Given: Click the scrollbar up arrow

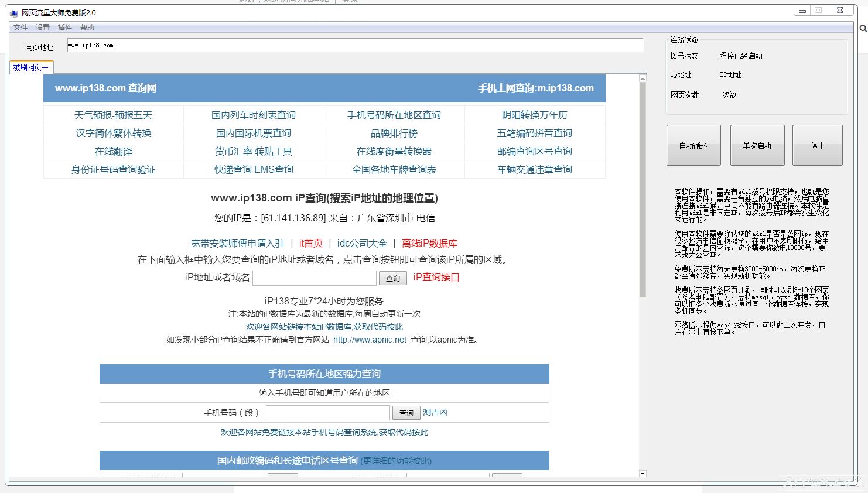Looking at the screenshot, I should click(x=643, y=77).
